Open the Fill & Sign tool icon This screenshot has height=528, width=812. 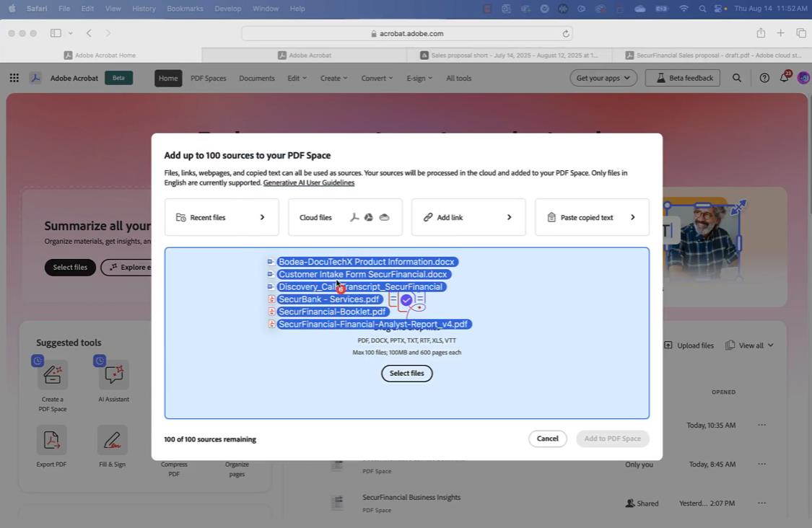[x=113, y=440]
